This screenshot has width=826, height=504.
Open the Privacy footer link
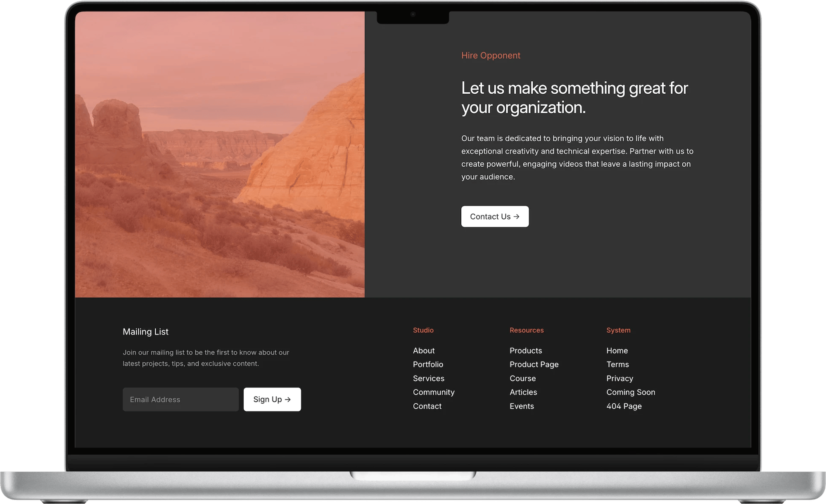[x=619, y=378]
